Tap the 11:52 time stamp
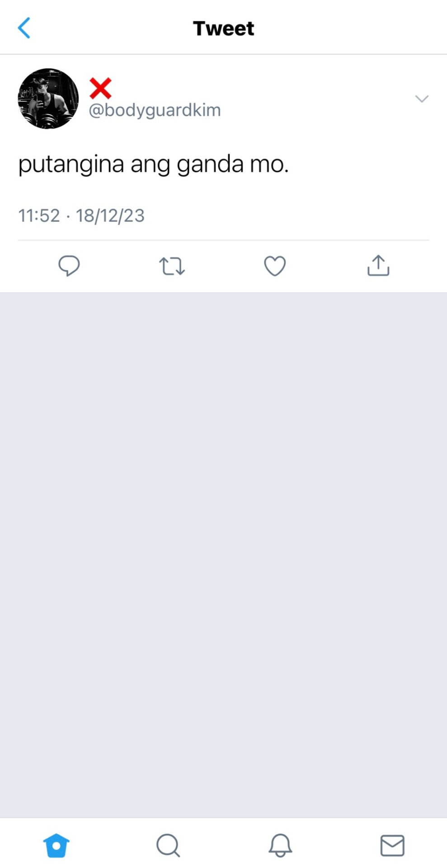The width and height of the screenshot is (447, 868). (39, 216)
